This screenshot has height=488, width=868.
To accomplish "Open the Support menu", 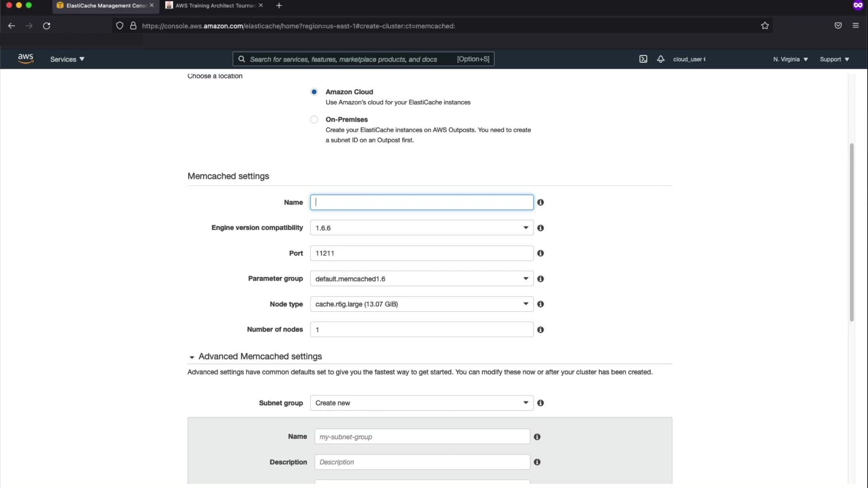I will (x=834, y=59).
